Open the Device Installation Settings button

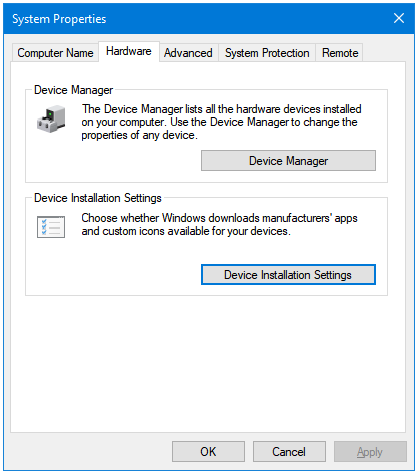(x=288, y=275)
